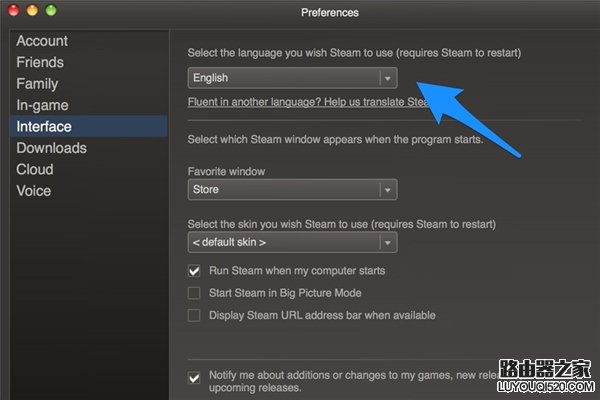This screenshot has height=400, width=600.
Task: Click the skin selector dropdown arrow
Action: [387, 242]
